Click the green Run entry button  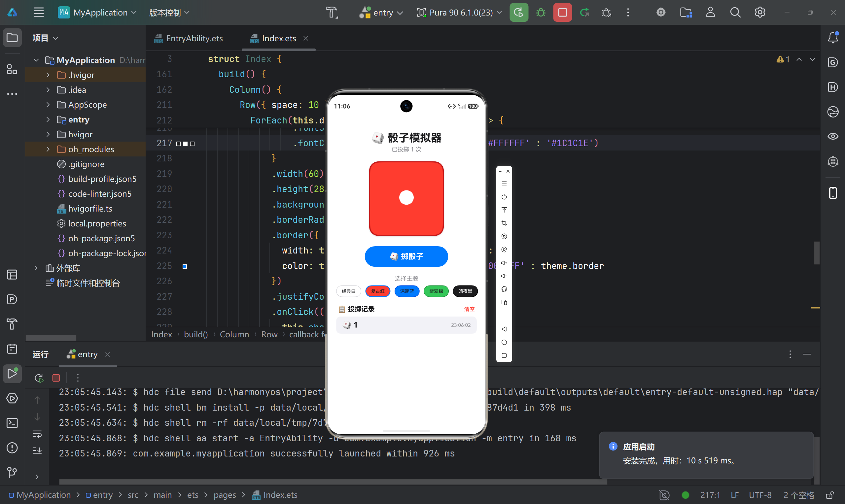(518, 13)
